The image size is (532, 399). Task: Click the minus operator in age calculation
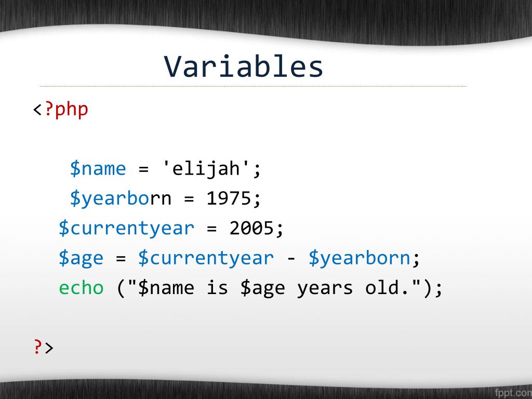[x=291, y=259]
